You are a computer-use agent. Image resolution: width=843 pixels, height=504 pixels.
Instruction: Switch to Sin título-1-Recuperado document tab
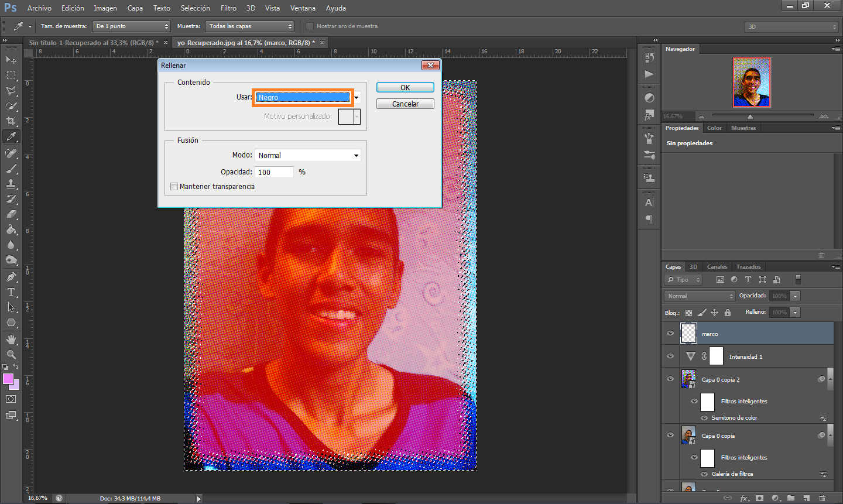click(x=94, y=43)
